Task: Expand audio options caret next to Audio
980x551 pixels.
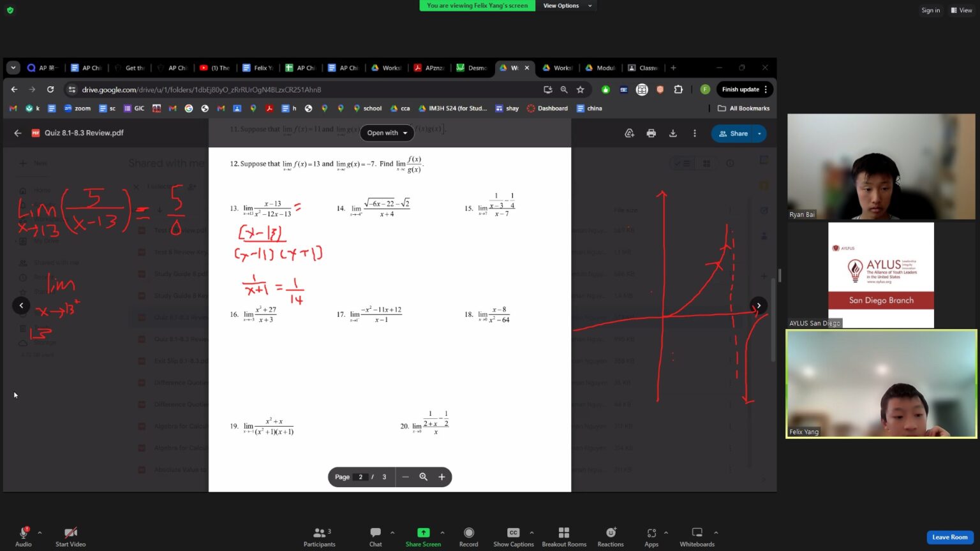Action: (40, 533)
